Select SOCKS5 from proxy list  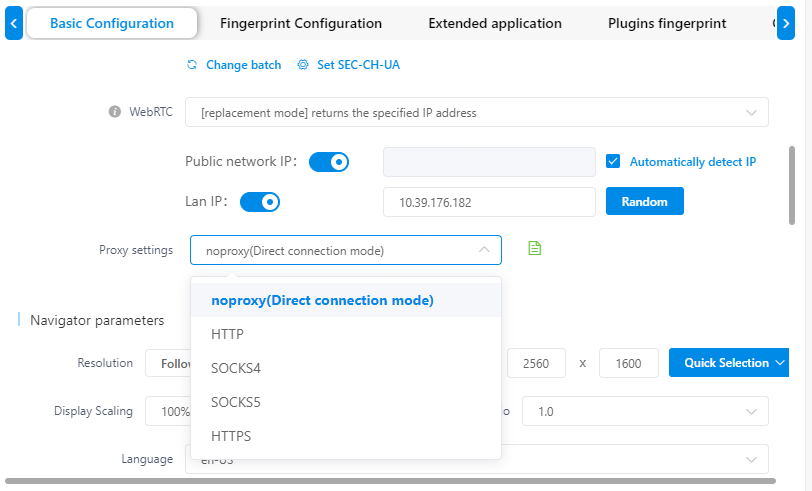pyautogui.click(x=236, y=402)
